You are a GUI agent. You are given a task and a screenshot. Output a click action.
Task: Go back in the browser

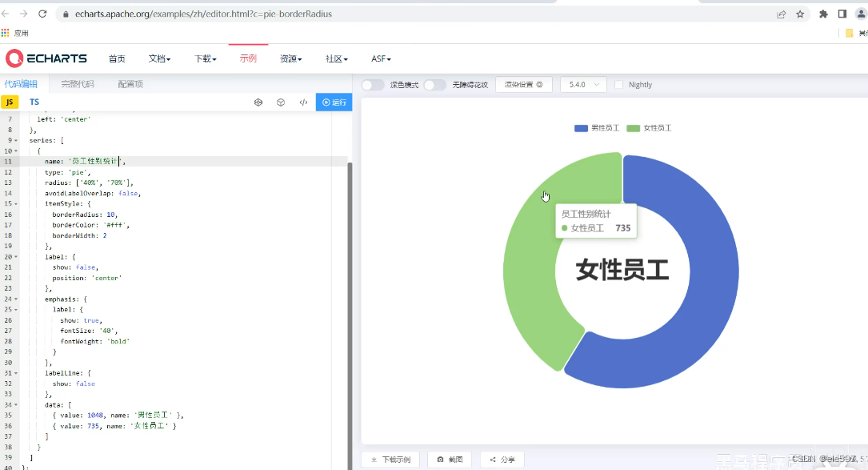5,14
